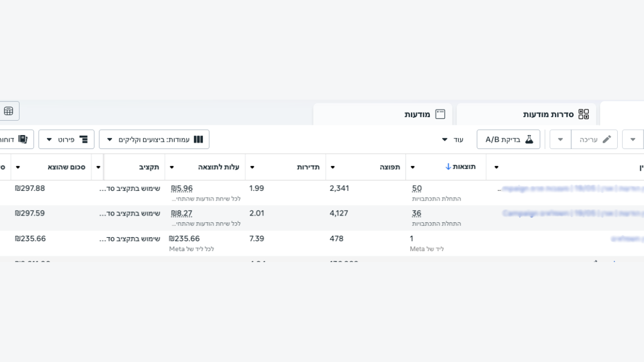Click the edit (עריכה) pencil button

(x=594, y=140)
